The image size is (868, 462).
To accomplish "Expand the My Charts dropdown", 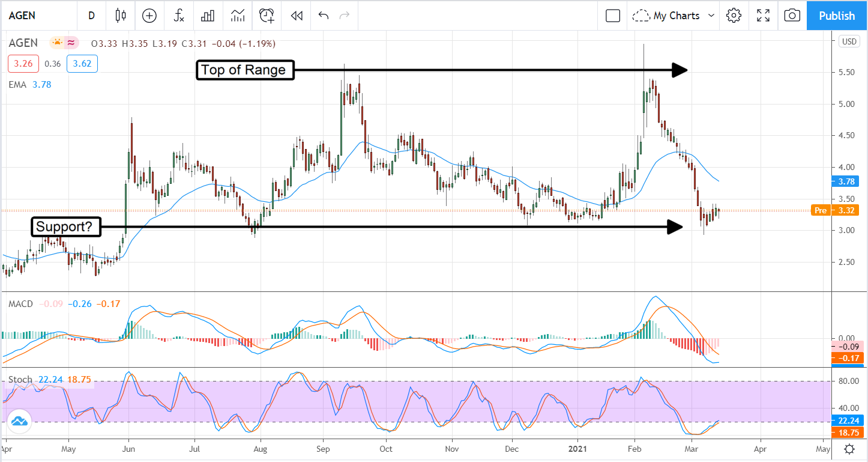I will click(x=675, y=16).
